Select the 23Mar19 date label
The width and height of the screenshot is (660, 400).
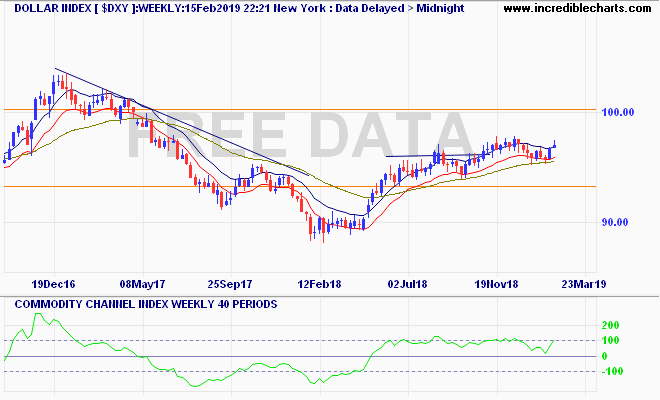[580, 284]
